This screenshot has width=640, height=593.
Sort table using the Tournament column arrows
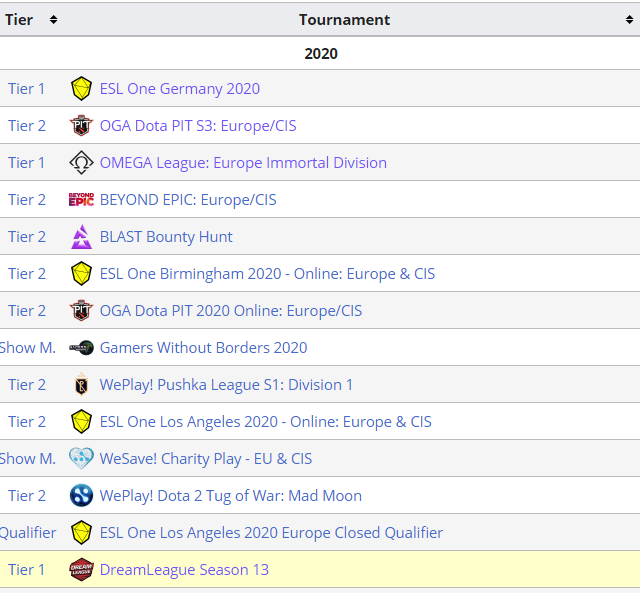tap(629, 20)
